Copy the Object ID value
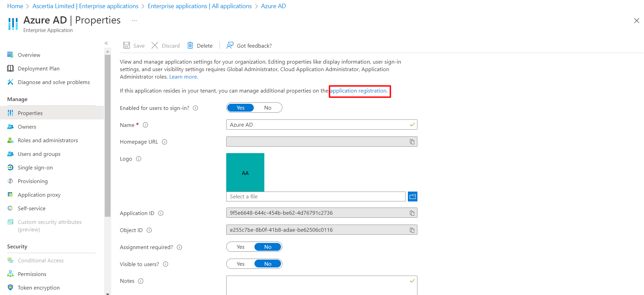Screen dimensions: 644x295 (x=412, y=230)
